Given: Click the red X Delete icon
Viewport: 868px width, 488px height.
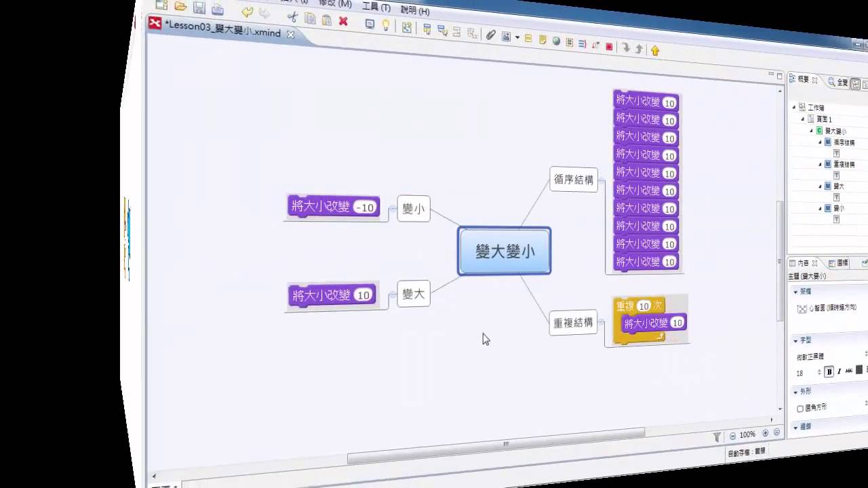Looking at the screenshot, I should tap(343, 21).
